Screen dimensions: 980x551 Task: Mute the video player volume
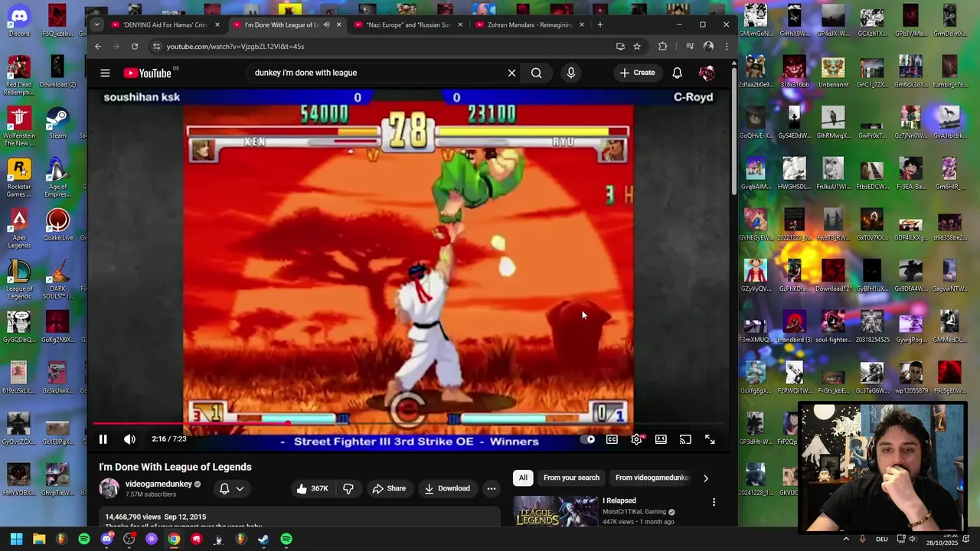[x=129, y=439]
